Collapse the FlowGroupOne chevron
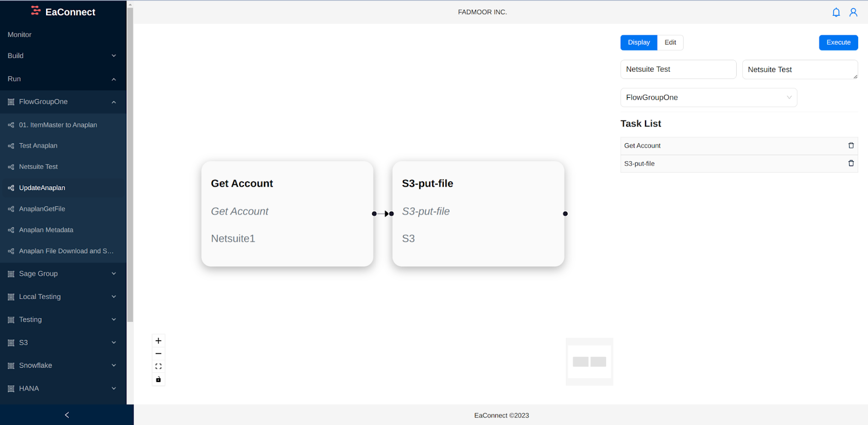Viewport: 868px width, 425px height. click(114, 102)
